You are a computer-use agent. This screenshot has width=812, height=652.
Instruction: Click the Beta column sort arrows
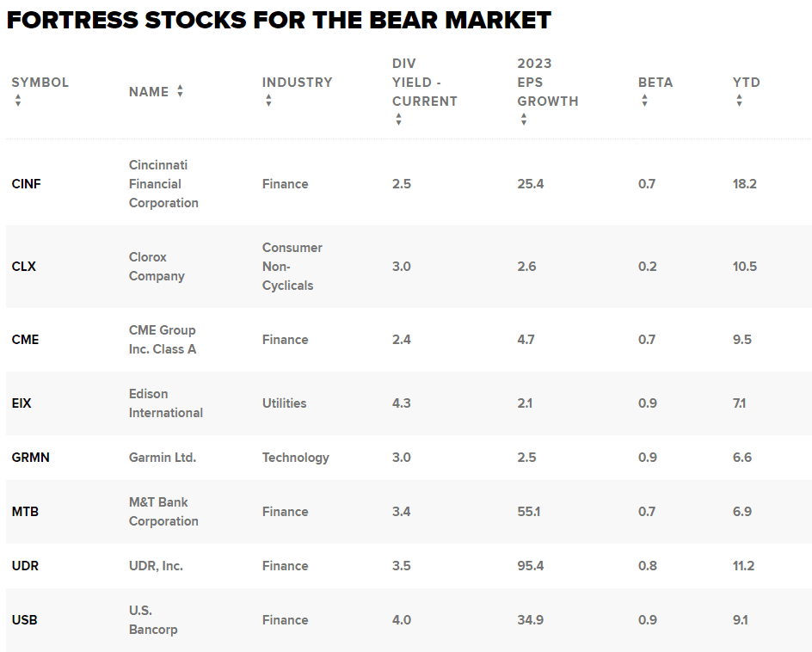click(644, 101)
